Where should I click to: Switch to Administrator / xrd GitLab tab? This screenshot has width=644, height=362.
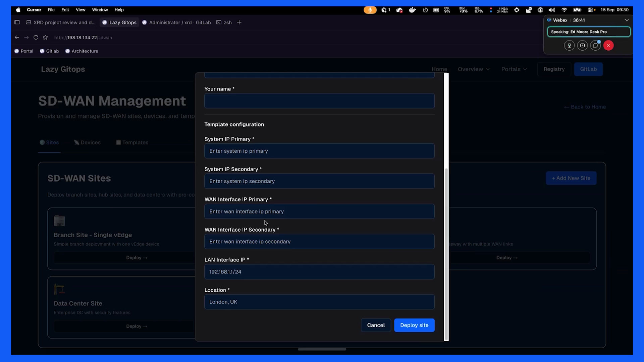pos(177,22)
